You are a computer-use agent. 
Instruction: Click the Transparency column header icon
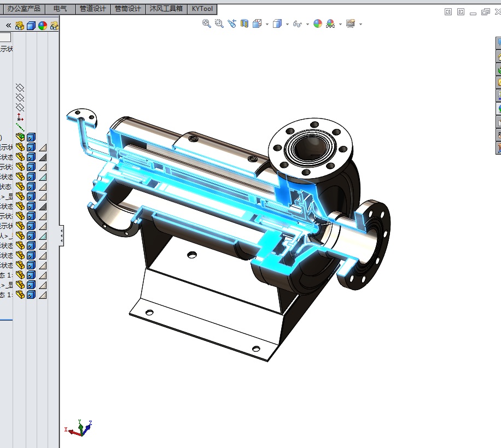tap(54, 26)
